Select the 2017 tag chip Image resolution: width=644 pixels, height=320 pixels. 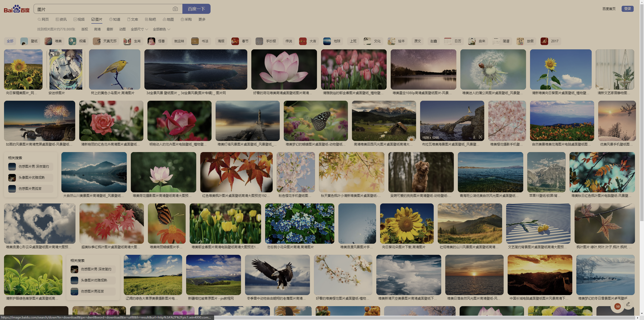(550, 41)
